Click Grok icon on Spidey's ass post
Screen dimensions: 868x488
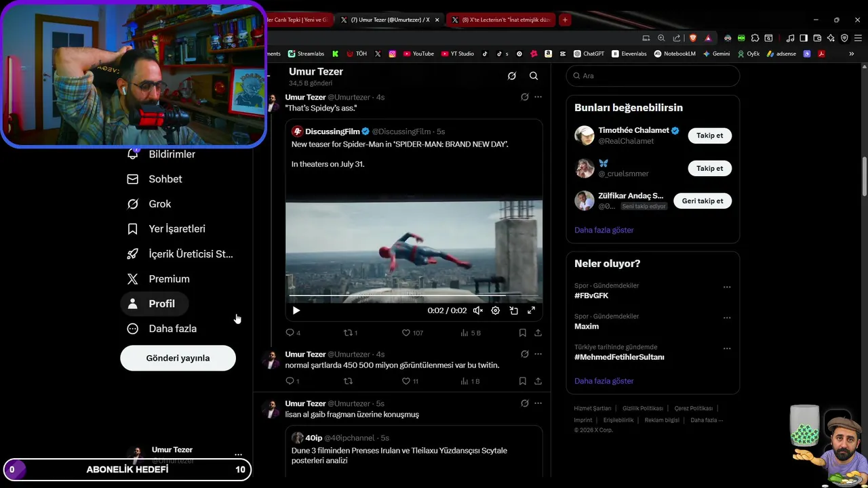(524, 97)
